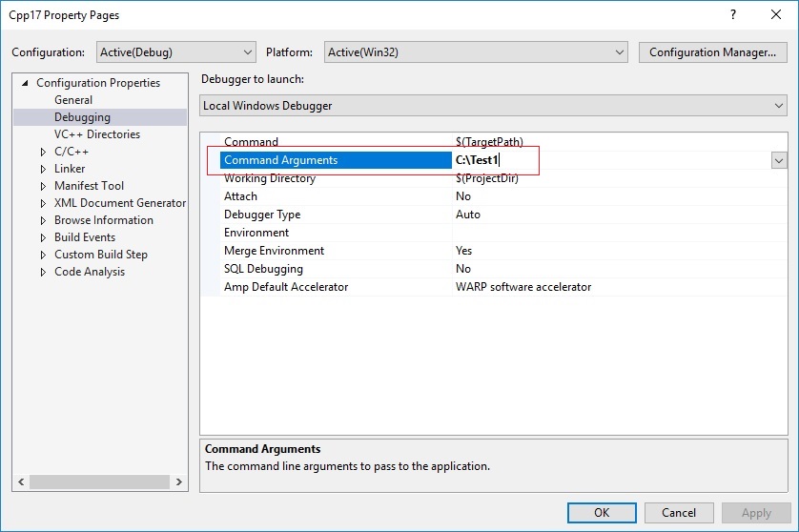Open the Debugger to launch dropdown

493,106
